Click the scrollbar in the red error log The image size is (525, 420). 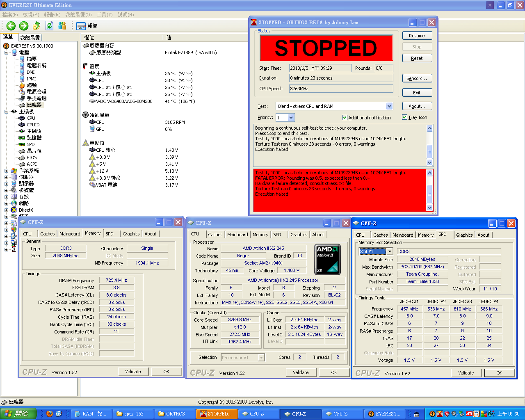(x=429, y=191)
